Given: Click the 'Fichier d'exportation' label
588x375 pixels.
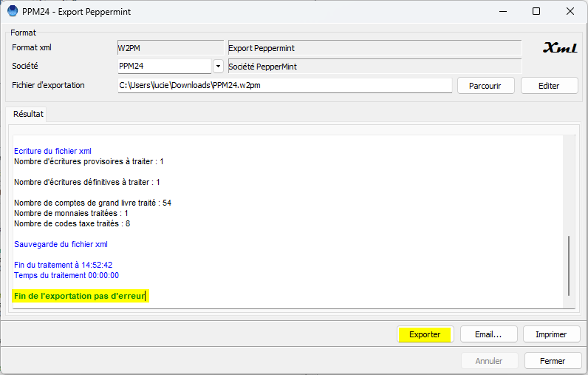Looking at the screenshot, I should pos(48,85).
